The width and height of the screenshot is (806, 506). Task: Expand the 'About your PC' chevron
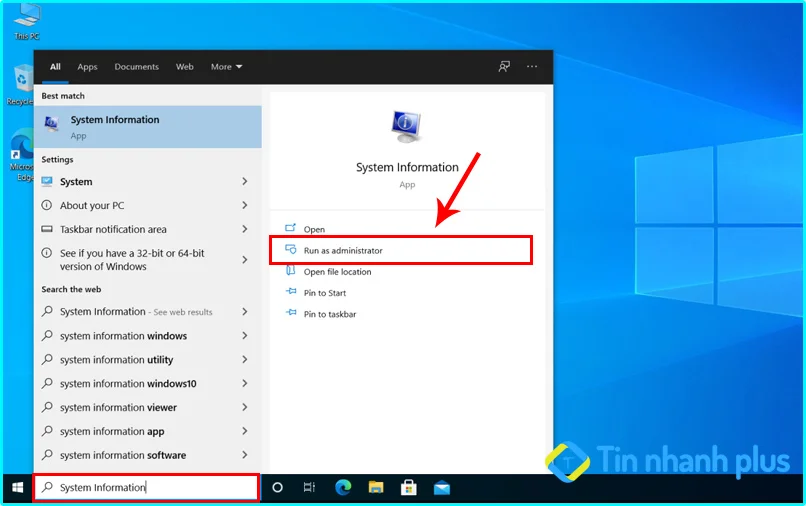[245, 205]
